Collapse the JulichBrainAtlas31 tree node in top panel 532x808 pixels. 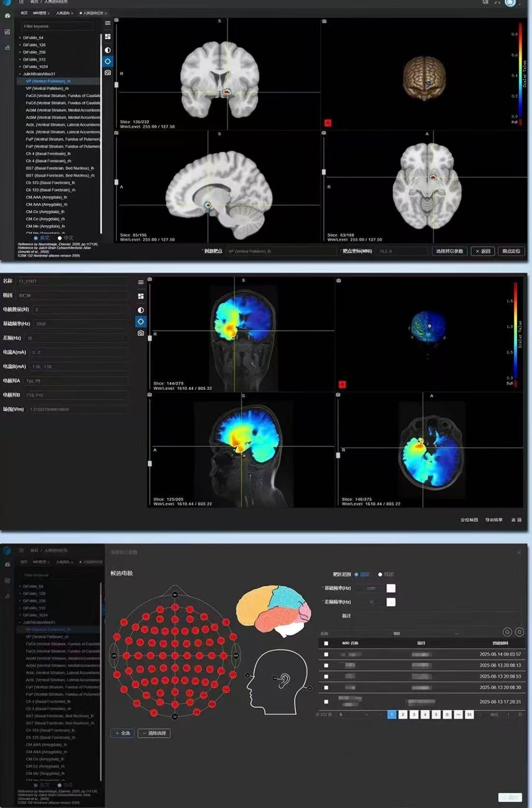(x=20, y=74)
